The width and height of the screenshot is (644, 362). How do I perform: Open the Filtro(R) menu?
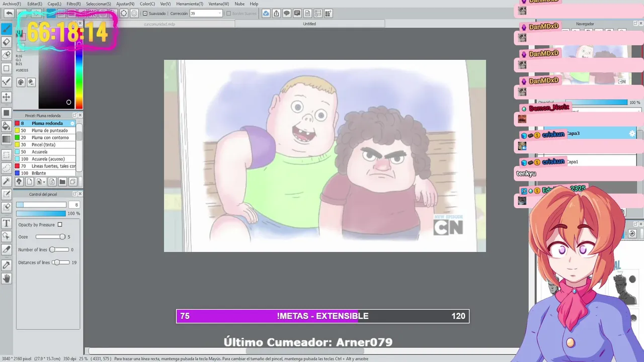coord(73,4)
